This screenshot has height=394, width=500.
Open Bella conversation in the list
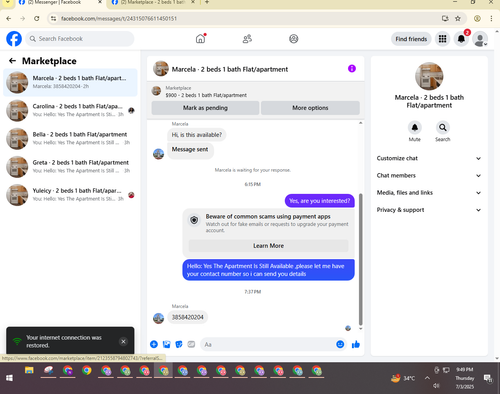tap(70, 139)
